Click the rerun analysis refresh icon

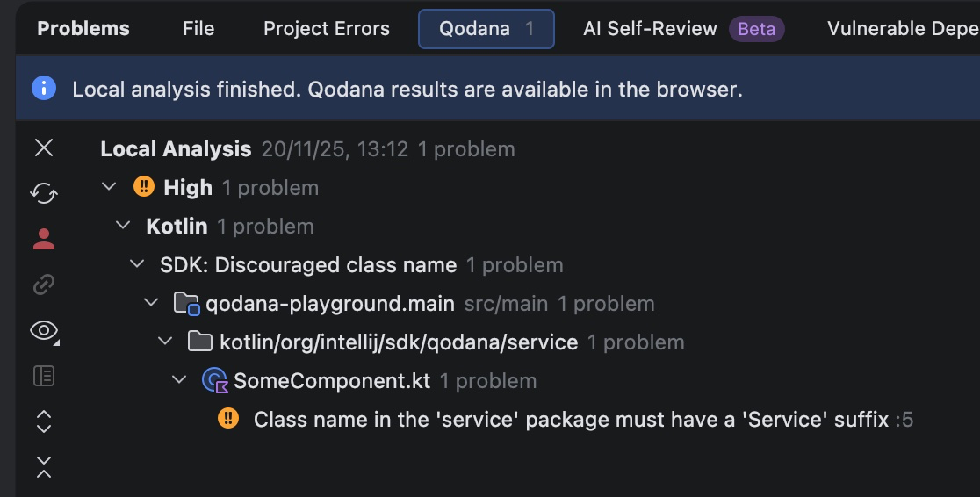44,193
